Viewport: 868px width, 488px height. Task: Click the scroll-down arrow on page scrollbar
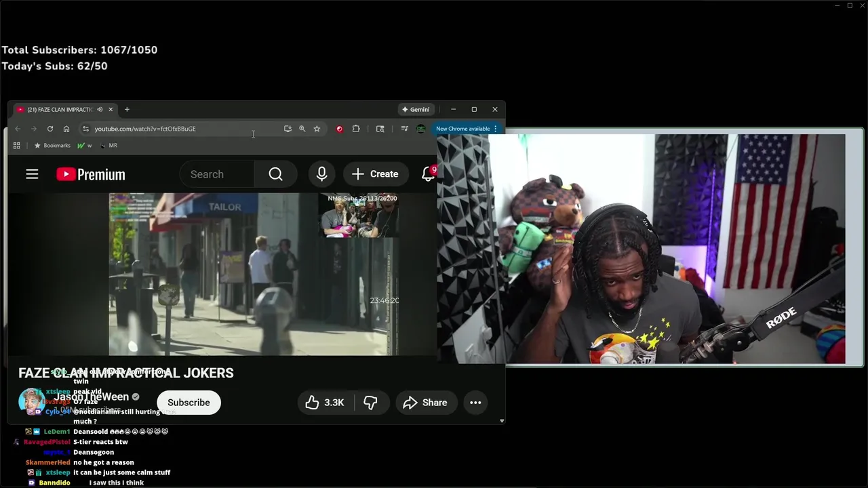pos(502,421)
